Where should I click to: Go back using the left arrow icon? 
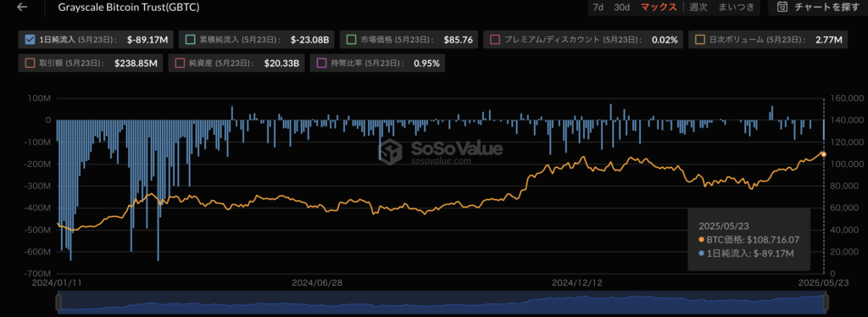[x=23, y=8]
